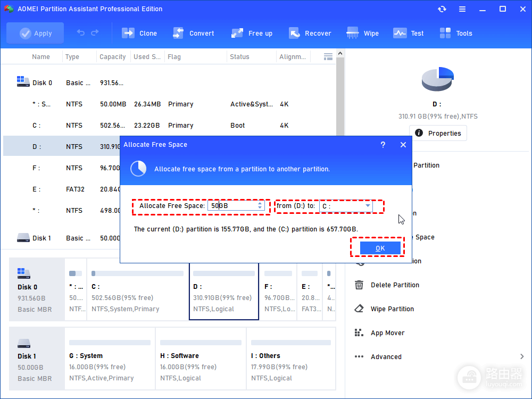Select H: Software partition block
The width and height of the screenshot is (532, 399).
point(201,359)
